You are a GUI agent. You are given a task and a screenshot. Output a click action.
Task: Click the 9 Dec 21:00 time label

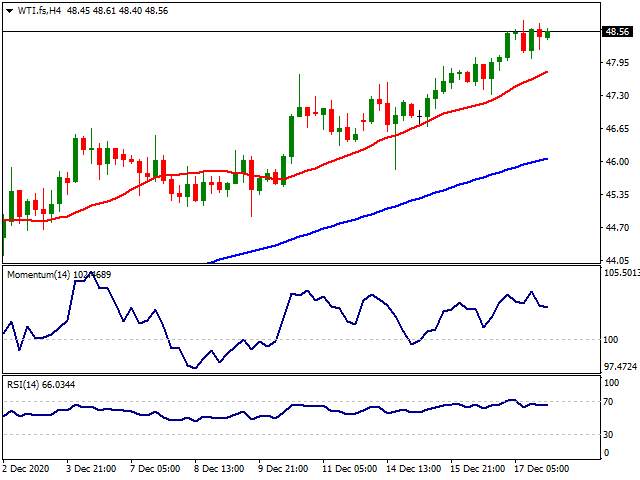coord(283,469)
